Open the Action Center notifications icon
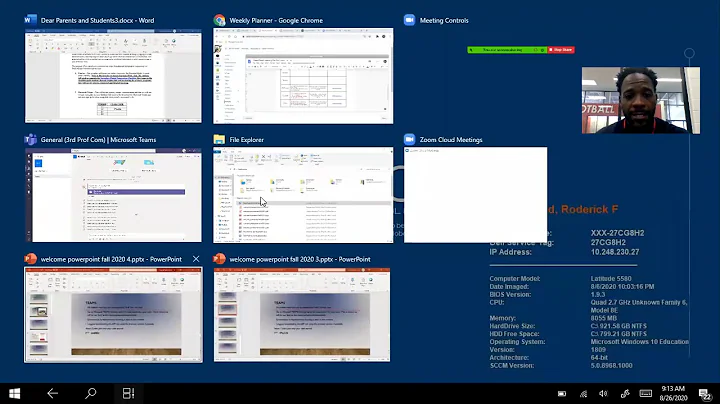Screen dimensions: 720x404 pyautogui.click(x=704, y=393)
